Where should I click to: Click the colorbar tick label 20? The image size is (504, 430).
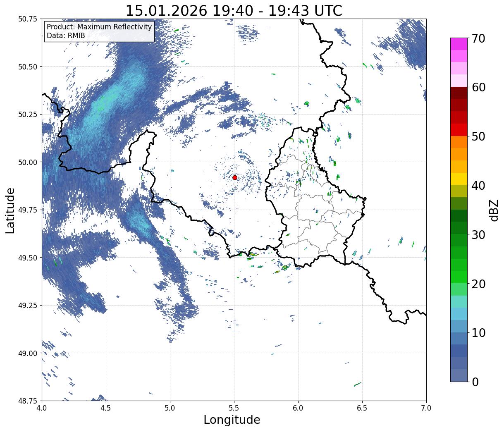[x=478, y=284]
